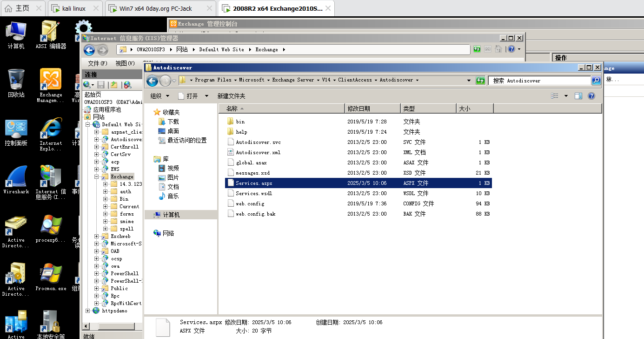Open the view options dropdown arrow
This screenshot has height=339, width=644.
566,96
